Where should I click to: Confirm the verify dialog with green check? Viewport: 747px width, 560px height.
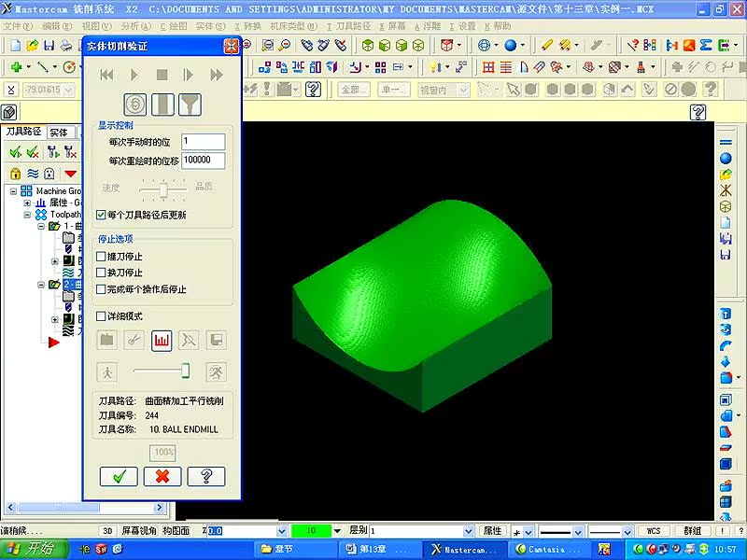tap(119, 477)
